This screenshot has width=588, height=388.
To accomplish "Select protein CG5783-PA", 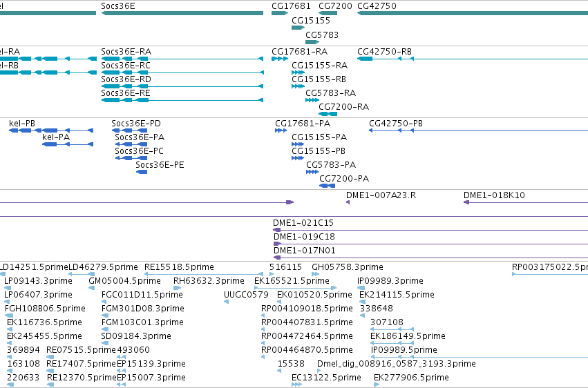I will tap(331, 165).
